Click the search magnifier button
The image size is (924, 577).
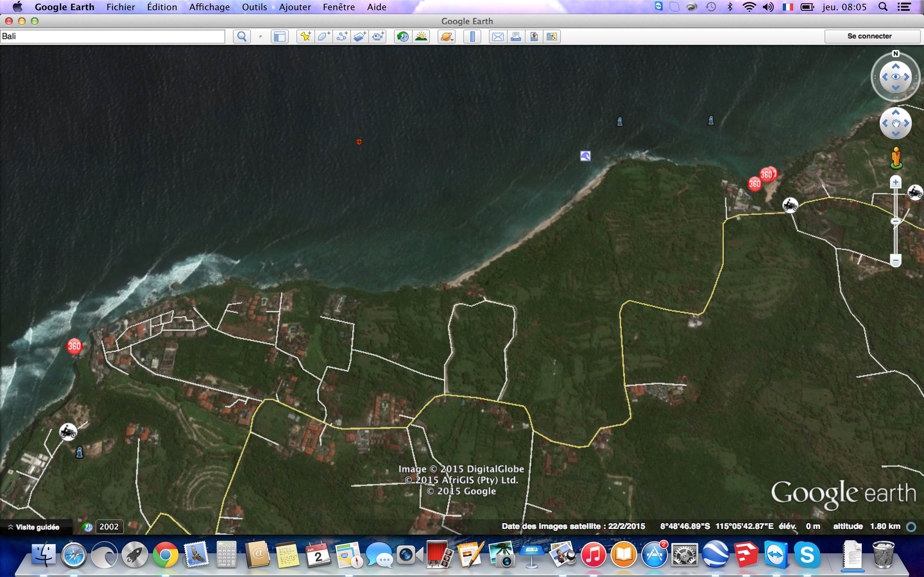(x=242, y=37)
